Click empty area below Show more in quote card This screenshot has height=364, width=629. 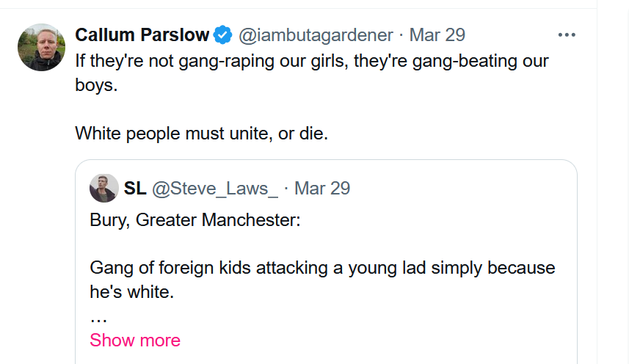coord(330,357)
